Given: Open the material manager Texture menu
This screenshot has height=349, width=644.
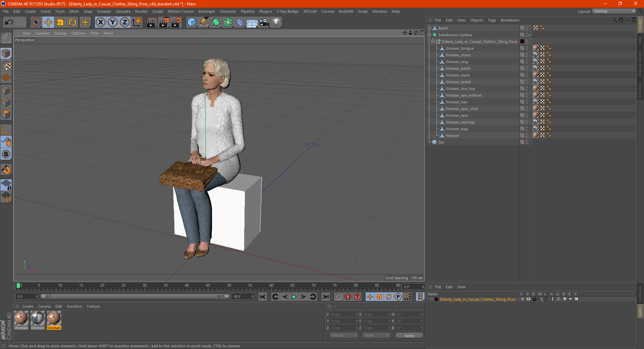Looking at the screenshot, I should point(93,306).
